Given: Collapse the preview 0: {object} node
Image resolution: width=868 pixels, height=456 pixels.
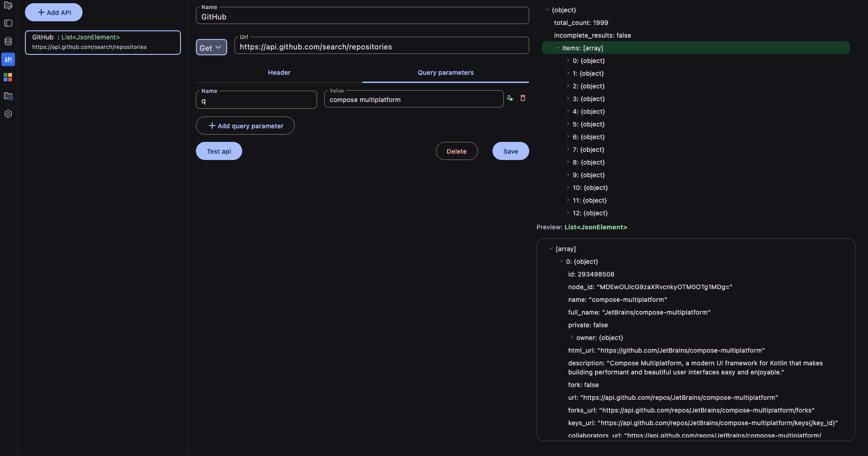Looking at the screenshot, I should tap(561, 262).
